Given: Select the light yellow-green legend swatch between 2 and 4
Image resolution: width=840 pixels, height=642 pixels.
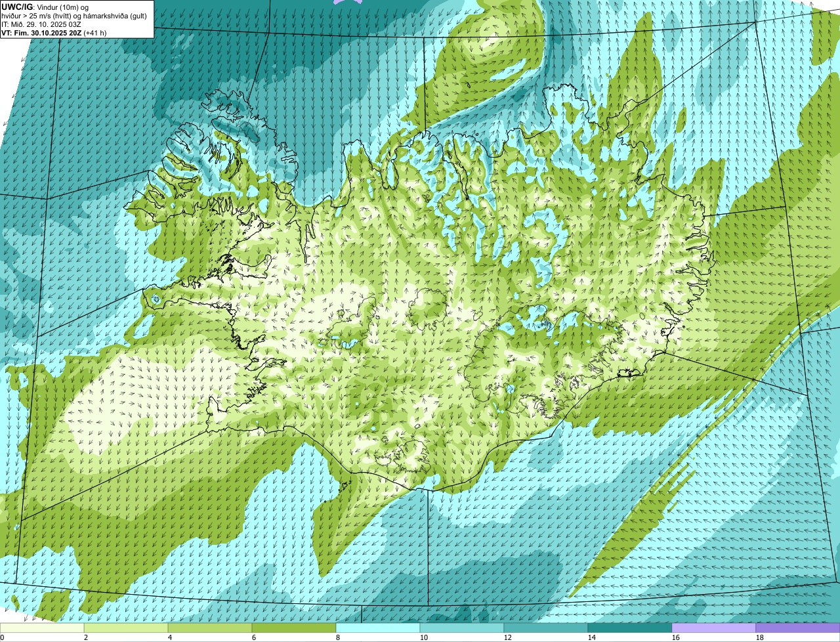Looking at the screenshot, I should [126, 628].
